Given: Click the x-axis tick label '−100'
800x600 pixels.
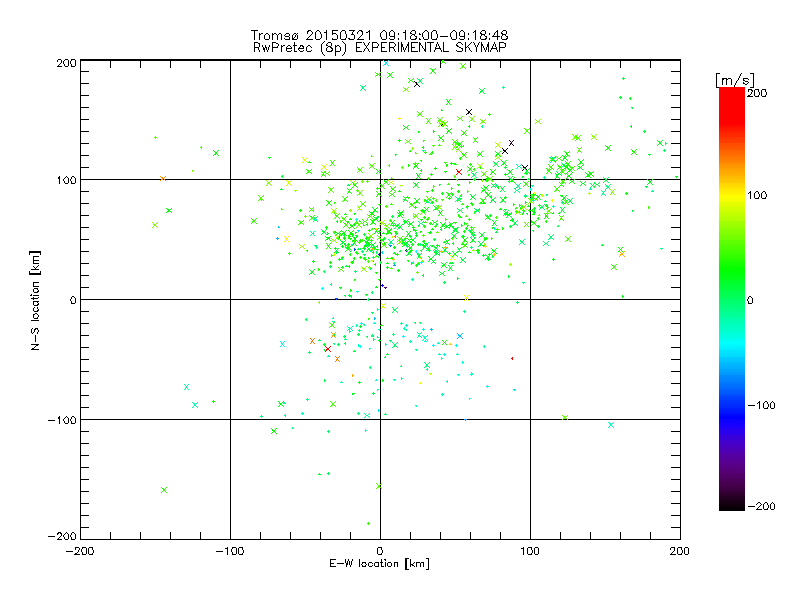Looking at the screenshot, I should click(230, 551).
